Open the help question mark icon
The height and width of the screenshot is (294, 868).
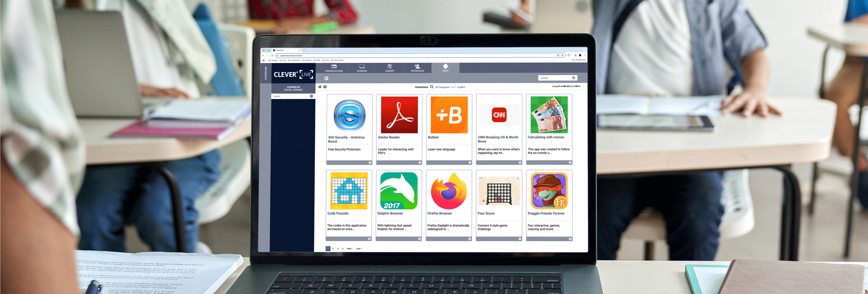point(325,87)
